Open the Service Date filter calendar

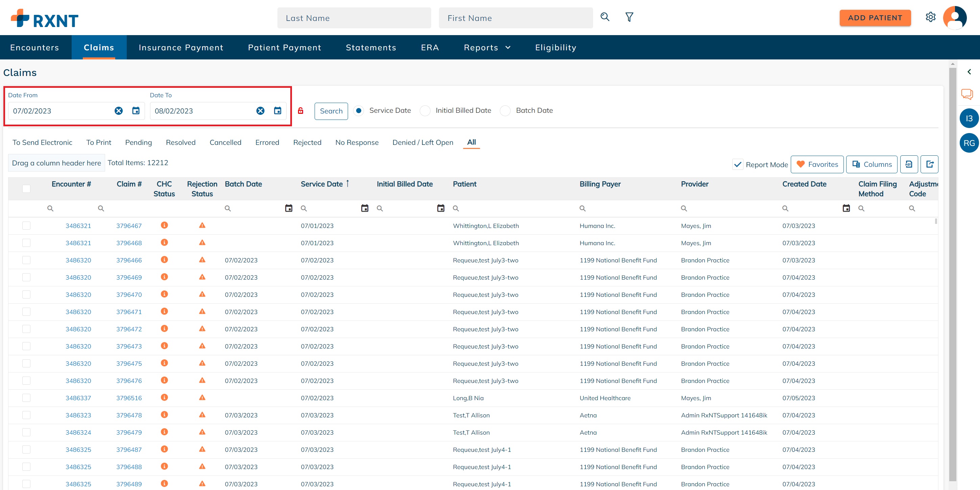tap(365, 208)
